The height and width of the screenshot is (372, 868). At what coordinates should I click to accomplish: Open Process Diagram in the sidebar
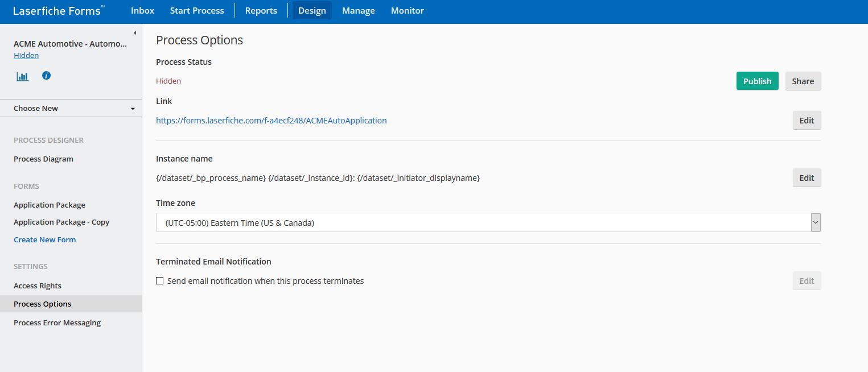(43, 159)
